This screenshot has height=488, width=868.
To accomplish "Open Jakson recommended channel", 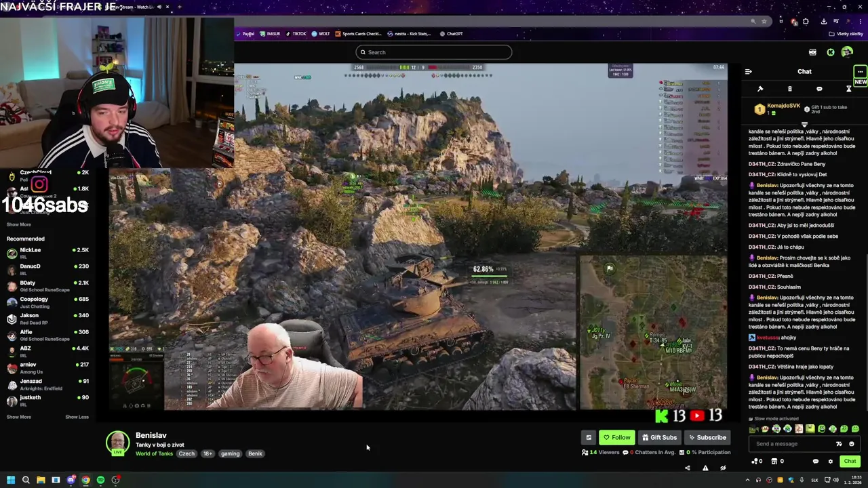I will (47, 319).
